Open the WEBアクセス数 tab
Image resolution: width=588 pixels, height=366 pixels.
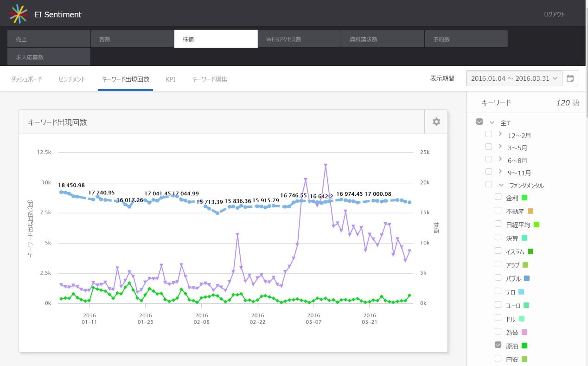click(299, 39)
